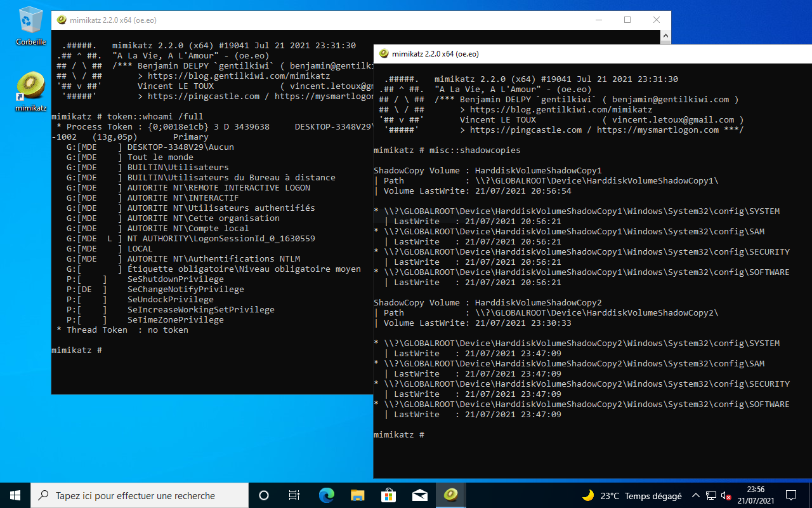The height and width of the screenshot is (508, 812).
Task: Click HarddiskVolumeShadowCopy2 config\SOFTWARE path line
Action: point(582,404)
